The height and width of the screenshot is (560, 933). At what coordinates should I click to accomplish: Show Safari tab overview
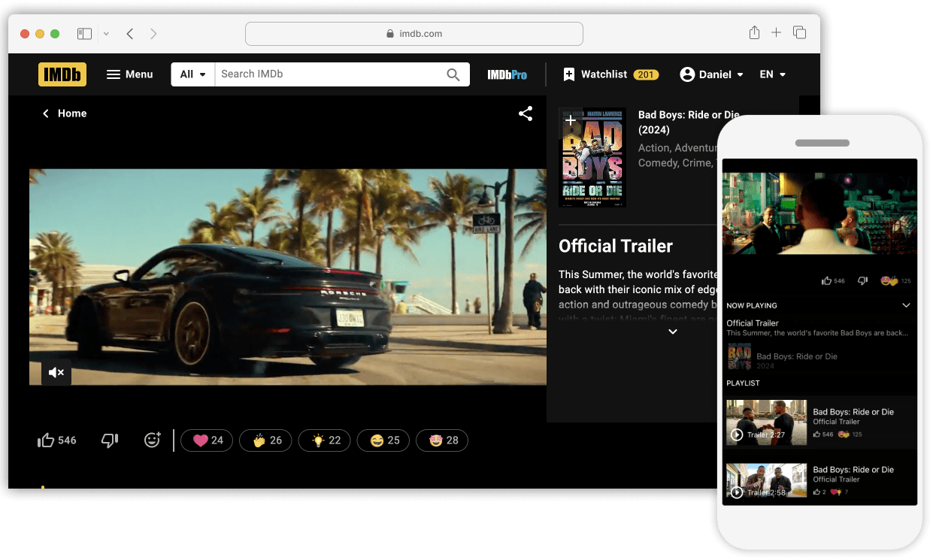800,33
